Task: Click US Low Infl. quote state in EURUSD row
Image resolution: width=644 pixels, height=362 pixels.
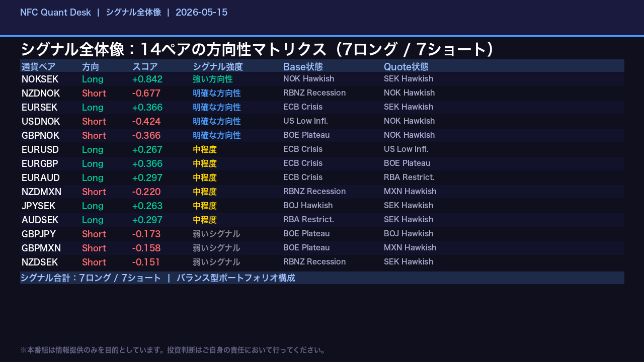Action: [406, 149]
